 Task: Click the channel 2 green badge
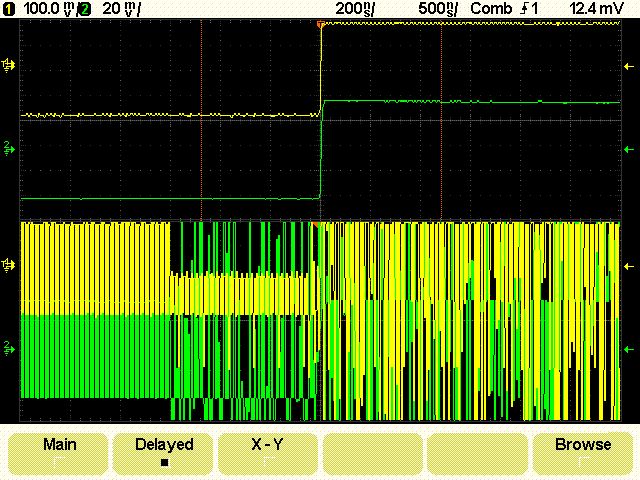(x=85, y=9)
